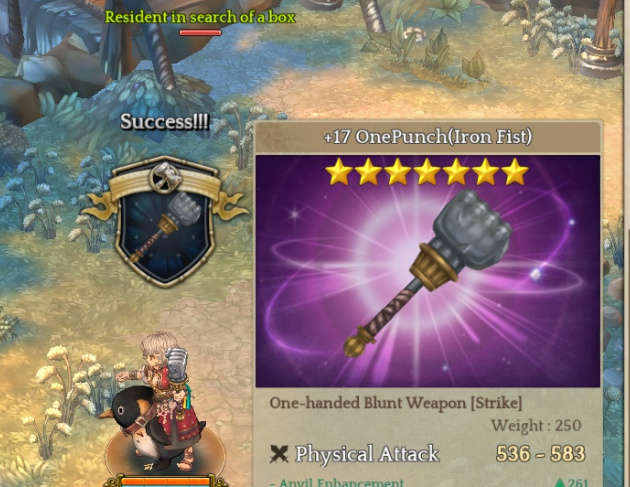Click the first gold star in the rating row
630x487 pixels.
[x=339, y=172]
